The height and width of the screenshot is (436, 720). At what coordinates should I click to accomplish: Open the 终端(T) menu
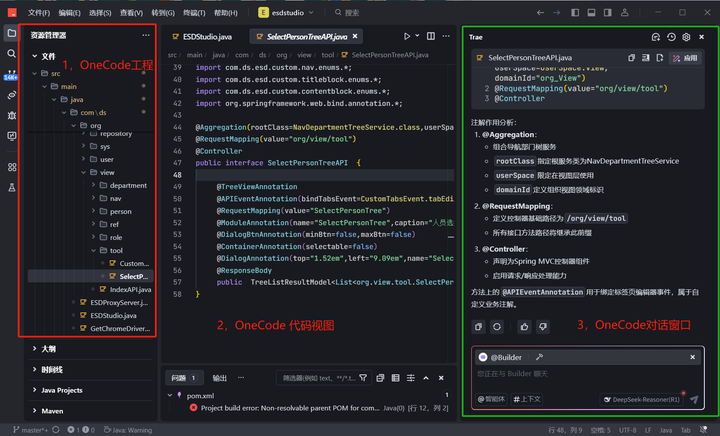(x=194, y=13)
